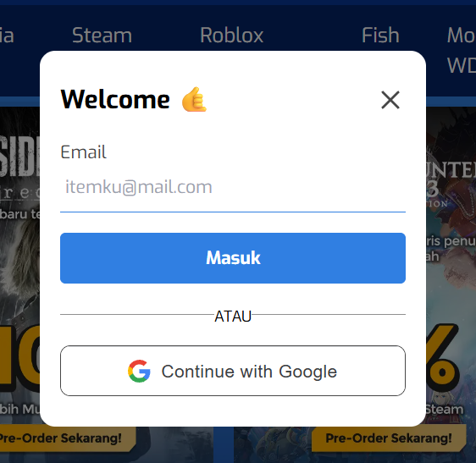
Task: Click the Welcome heading text
Action: 115,100
